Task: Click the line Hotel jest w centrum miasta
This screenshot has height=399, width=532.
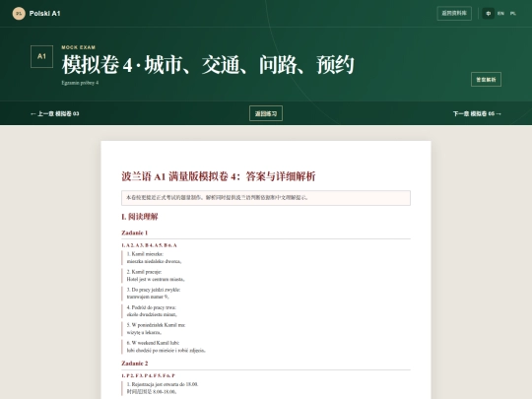Action: coord(156,279)
